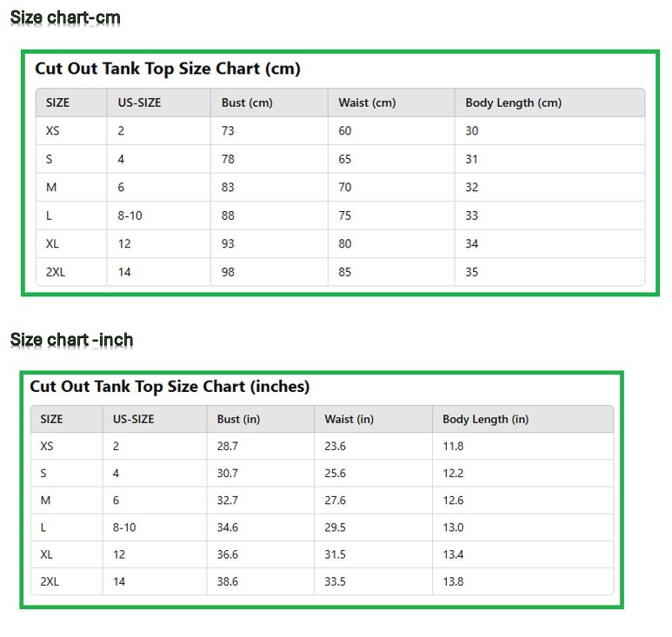672x637 pixels.
Task: Click the body length 33 cell
Action: click(471, 216)
